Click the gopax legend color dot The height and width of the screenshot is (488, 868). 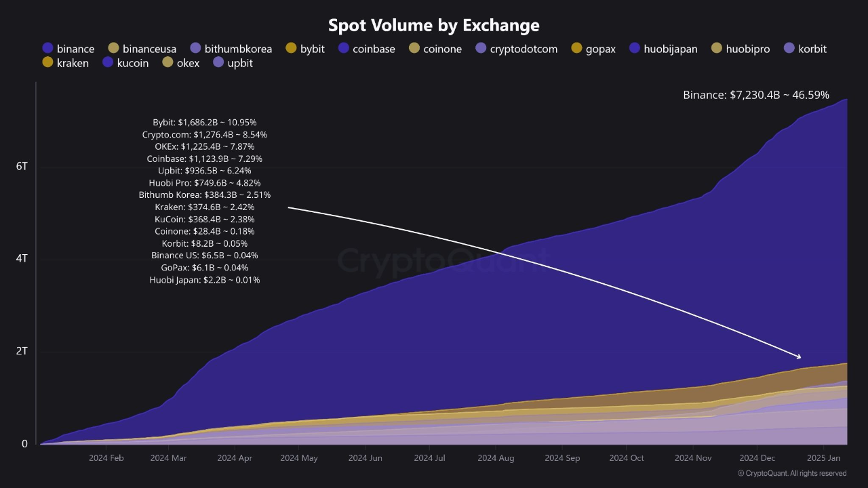point(576,49)
